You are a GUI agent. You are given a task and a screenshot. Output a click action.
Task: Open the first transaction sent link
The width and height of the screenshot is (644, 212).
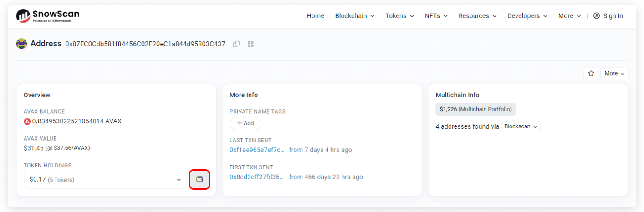[x=257, y=177]
